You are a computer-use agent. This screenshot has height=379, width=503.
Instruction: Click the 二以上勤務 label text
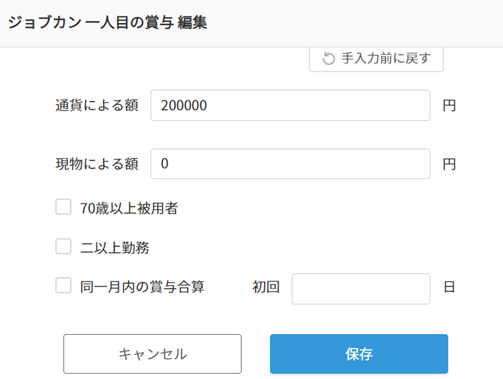pos(115,248)
